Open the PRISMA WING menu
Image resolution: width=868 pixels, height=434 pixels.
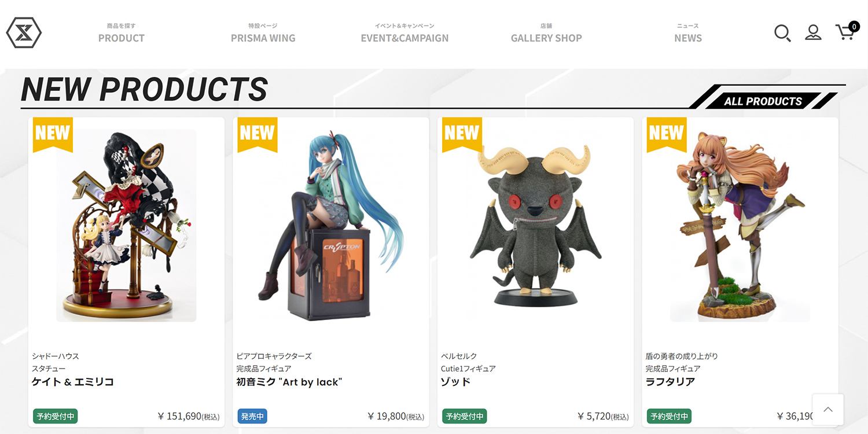(x=263, y=34)
